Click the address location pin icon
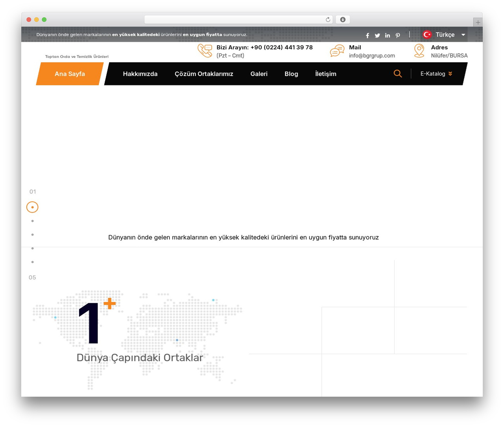Image resolution: width=504 pixels, height=427 pixels. 419,51
